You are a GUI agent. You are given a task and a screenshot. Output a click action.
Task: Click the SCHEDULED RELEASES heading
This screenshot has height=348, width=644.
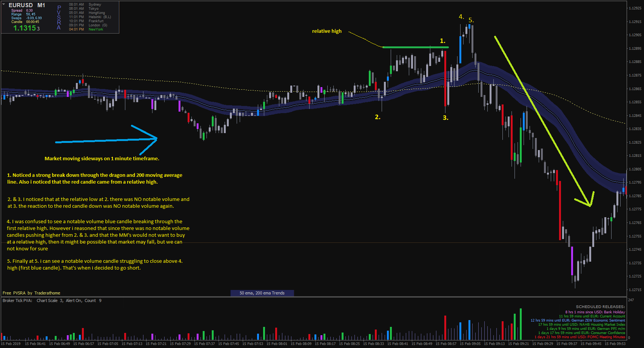[x=600, y=307]
